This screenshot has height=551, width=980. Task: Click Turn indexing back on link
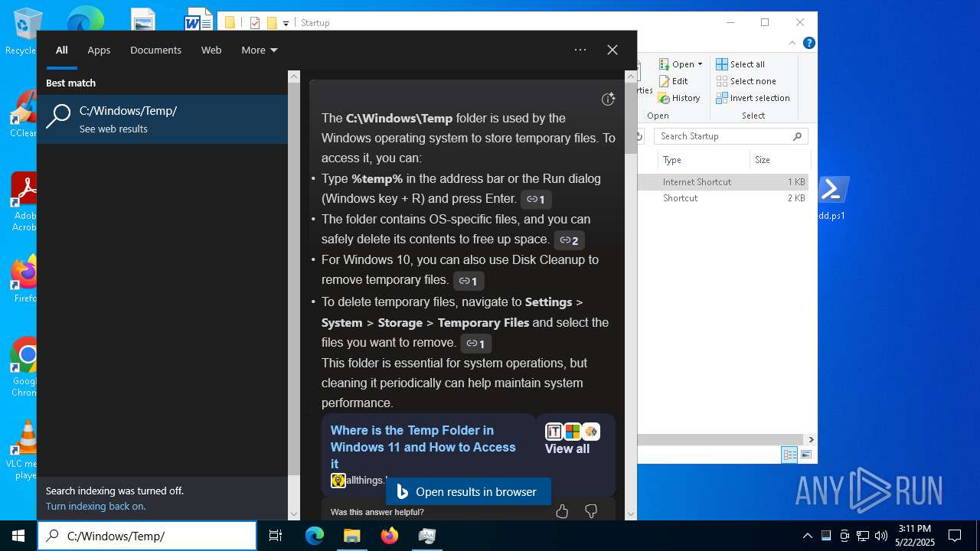click(x=96, y=506)
